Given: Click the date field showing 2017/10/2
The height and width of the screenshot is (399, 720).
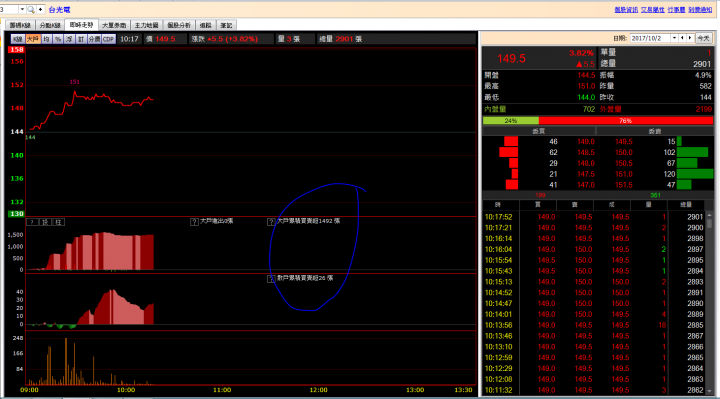Looking at the screenshot, I should tap(650, 38).
